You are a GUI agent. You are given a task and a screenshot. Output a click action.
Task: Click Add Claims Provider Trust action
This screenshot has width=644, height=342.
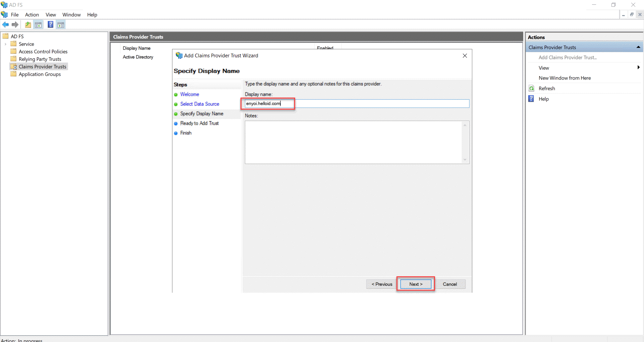[x=568, y=57]
